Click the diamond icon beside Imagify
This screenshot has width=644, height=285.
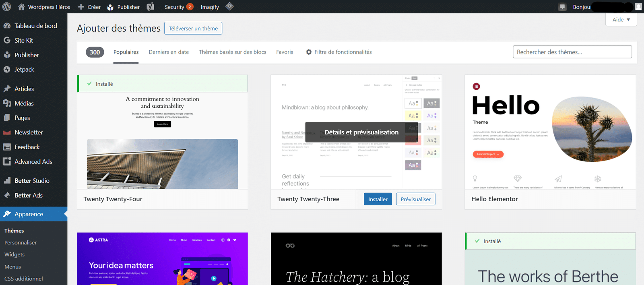(229, 6)
